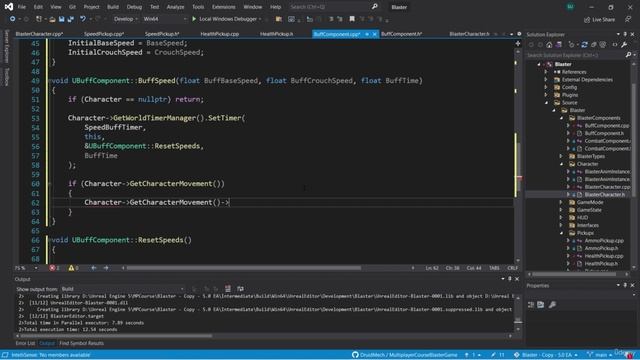Viewport: 640px width, 360px height.
Task: Click Clear All icon in Output toolbar
Action: pos(228,289)
